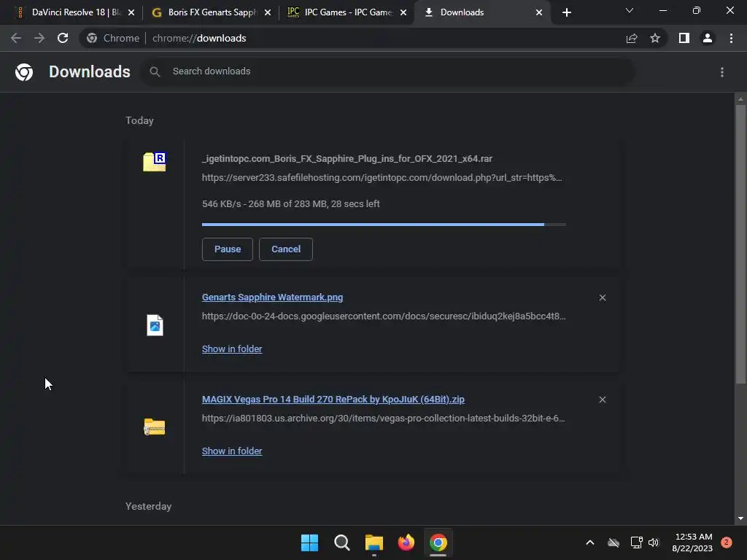The image size is (747, 560).
Task: Click the RAR file icon for Boris FX
Action: click(155, 162)
